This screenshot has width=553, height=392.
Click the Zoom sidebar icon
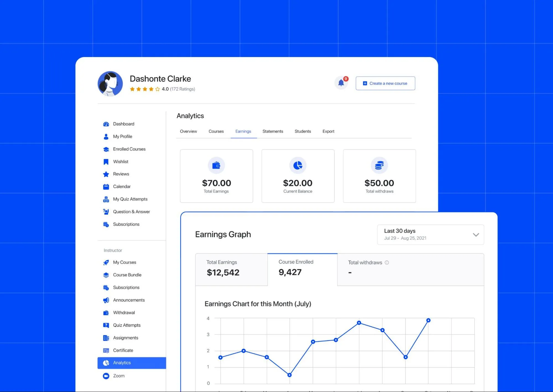[x=106, y=375]
